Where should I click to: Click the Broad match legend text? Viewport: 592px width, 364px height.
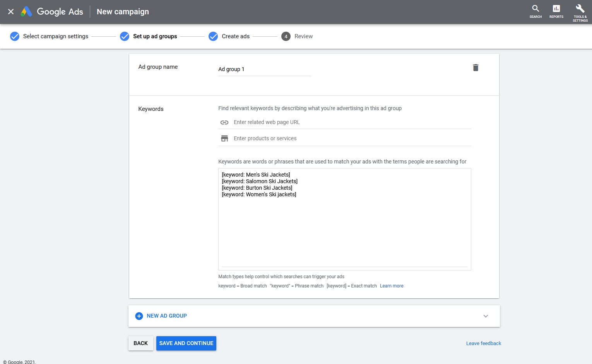coord(243,286)
